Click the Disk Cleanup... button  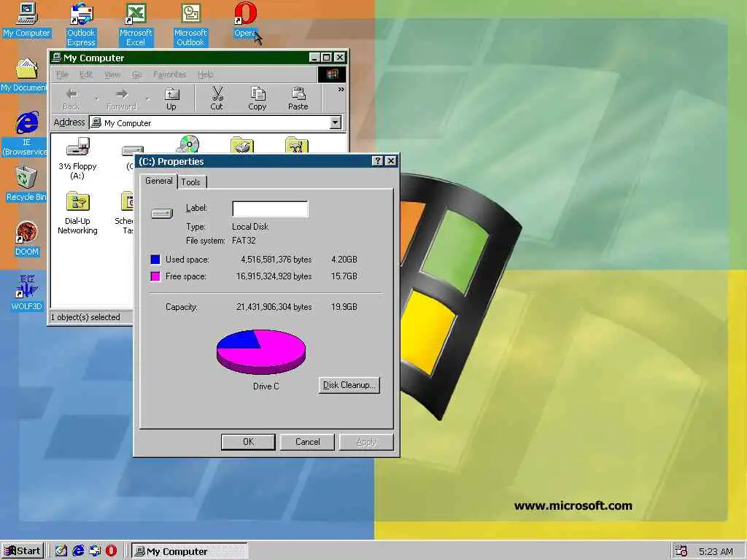coord(349,385)
